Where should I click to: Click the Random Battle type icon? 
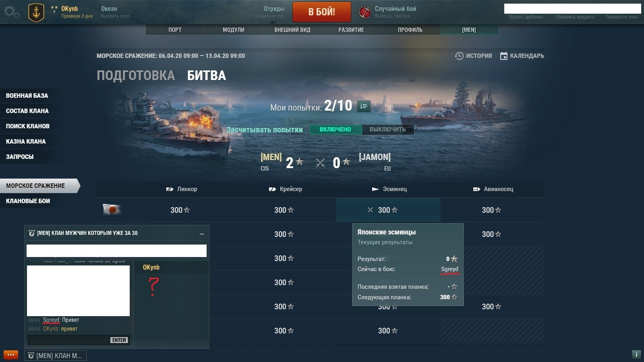pyautogui.click(x=365, y=12)
